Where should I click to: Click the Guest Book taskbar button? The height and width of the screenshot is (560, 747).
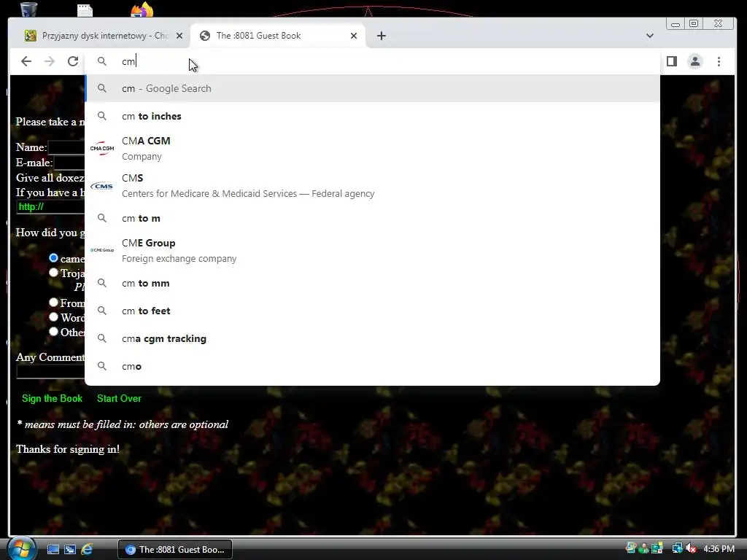[175, 550]
